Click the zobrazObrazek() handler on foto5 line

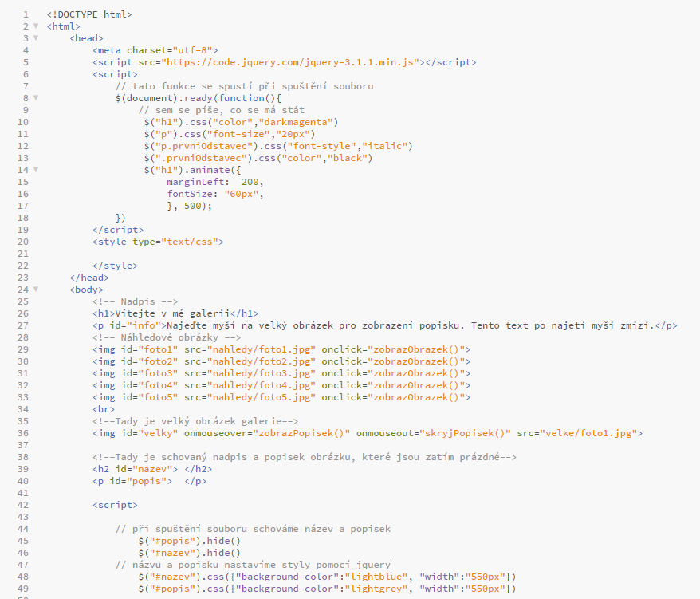coord(416,397)
